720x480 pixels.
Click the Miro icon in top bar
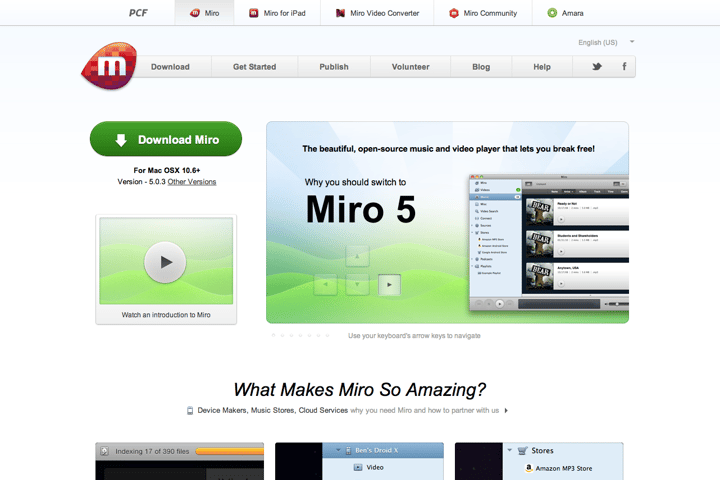click(x=195, y=13)
